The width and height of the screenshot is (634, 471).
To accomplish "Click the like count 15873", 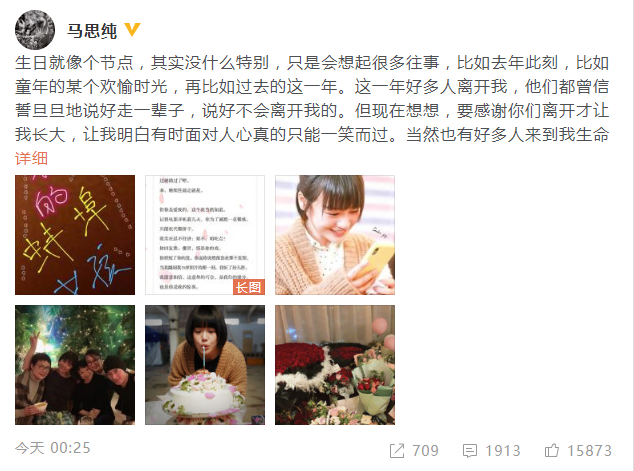I will tap(590, 450).
